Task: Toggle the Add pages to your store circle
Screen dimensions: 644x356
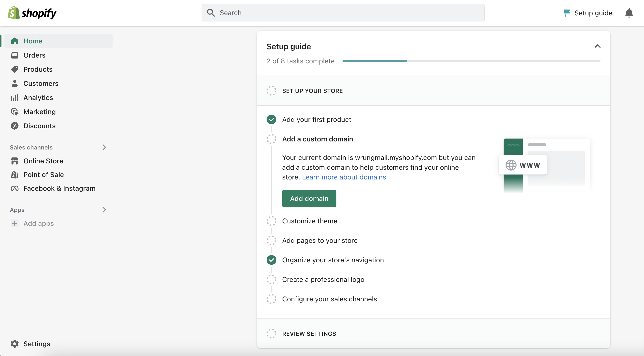Action: point(271,240)
